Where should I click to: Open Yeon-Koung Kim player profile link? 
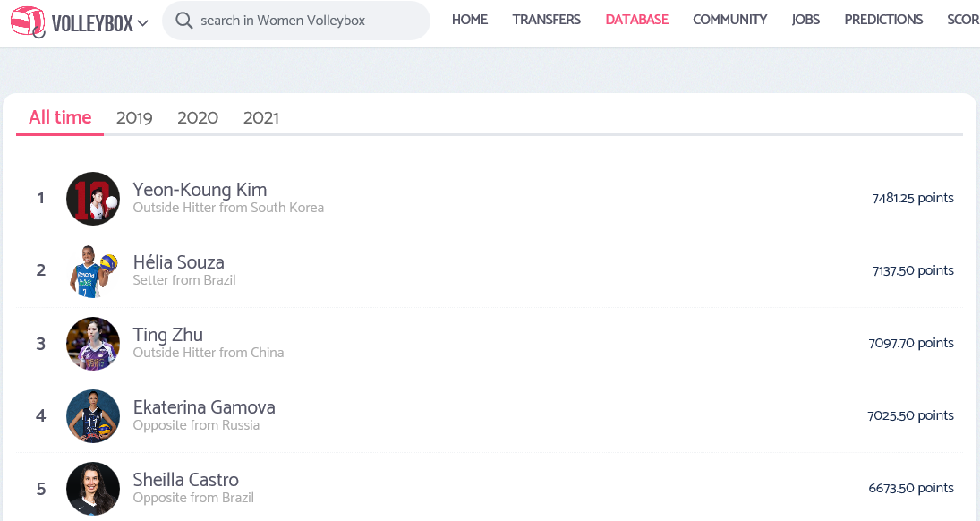click(200, 190)
